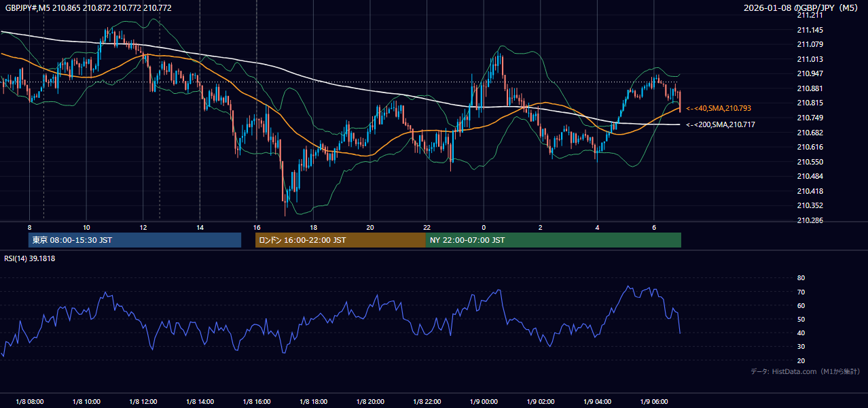Screen dimensions: 868x408
Task: Click price axis value 210.550
Action: (x=810, y=162)
